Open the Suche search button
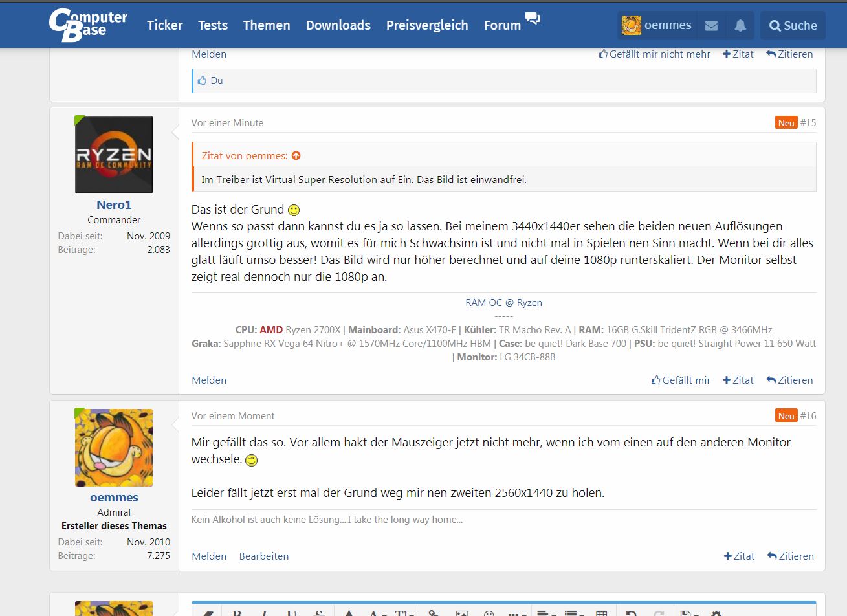847x616 pixels. 793,25
